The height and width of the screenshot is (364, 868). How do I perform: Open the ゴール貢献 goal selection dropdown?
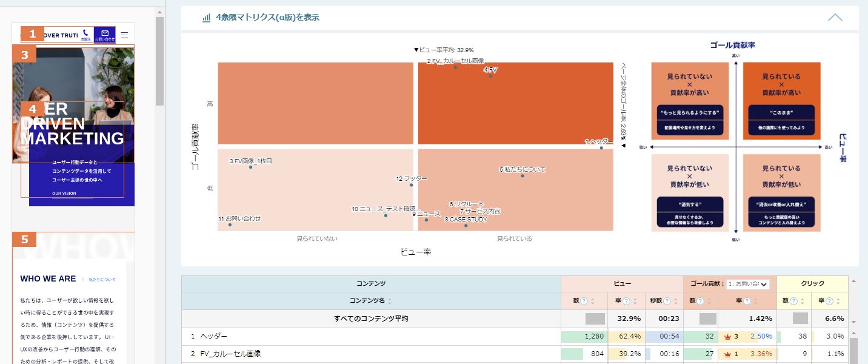(748, 284)
